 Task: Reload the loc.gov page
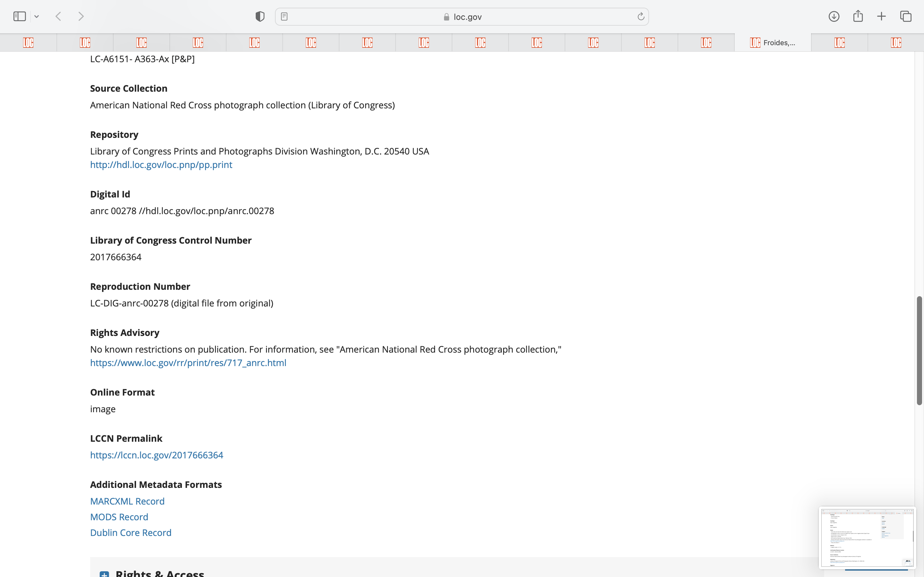pyautogui.click(x=641, y=16)
